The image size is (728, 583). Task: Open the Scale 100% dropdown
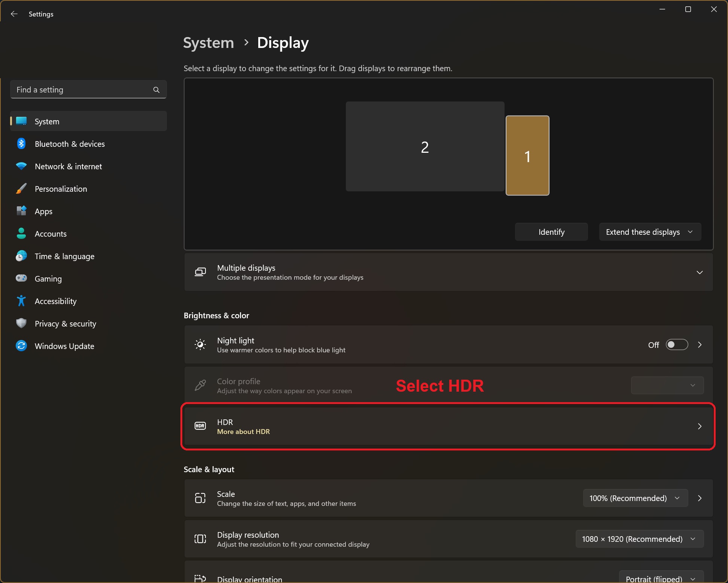point(635,498)
